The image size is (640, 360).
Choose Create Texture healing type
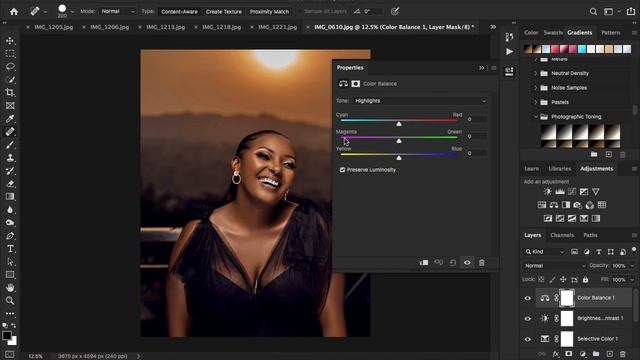[x=224, y=12]
